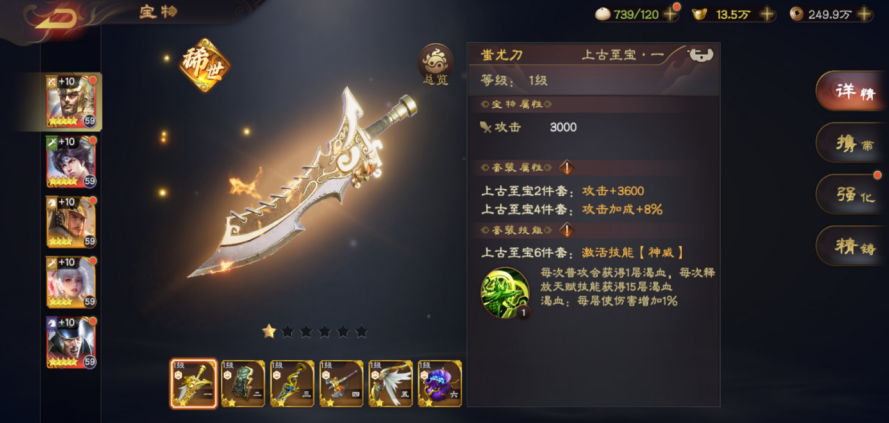This screenshot has width=889, height=423.
Task: Click the warning icon next to 套装属性
Action: click(x=567, y=168)
